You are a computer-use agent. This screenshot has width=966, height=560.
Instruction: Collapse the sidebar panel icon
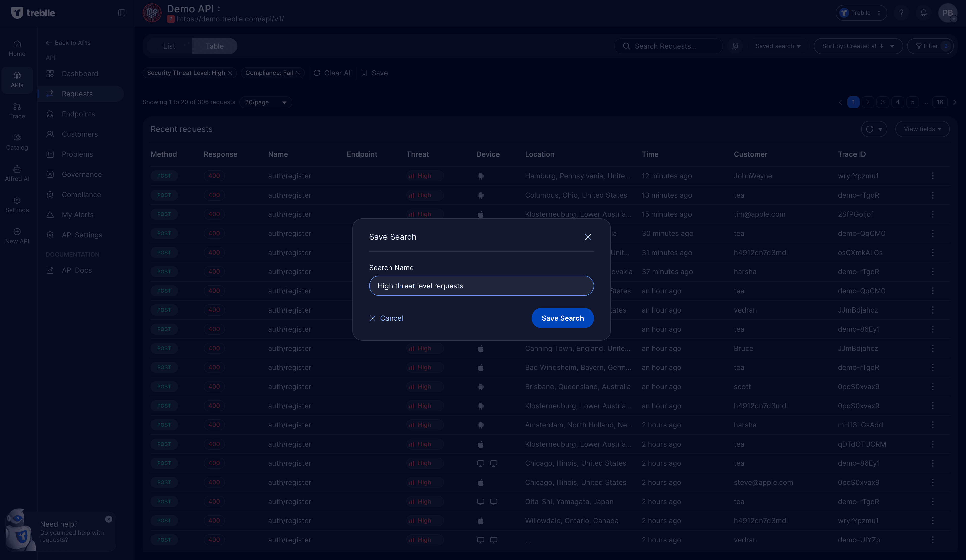(122, 13)
